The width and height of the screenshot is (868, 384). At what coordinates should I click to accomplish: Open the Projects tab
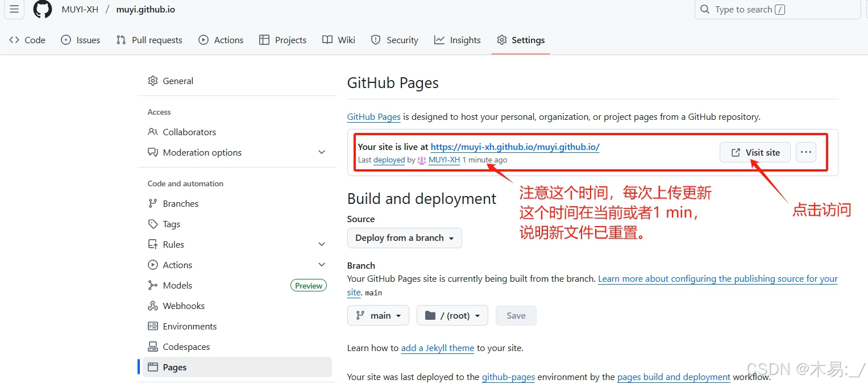click(x=283, y=40)
